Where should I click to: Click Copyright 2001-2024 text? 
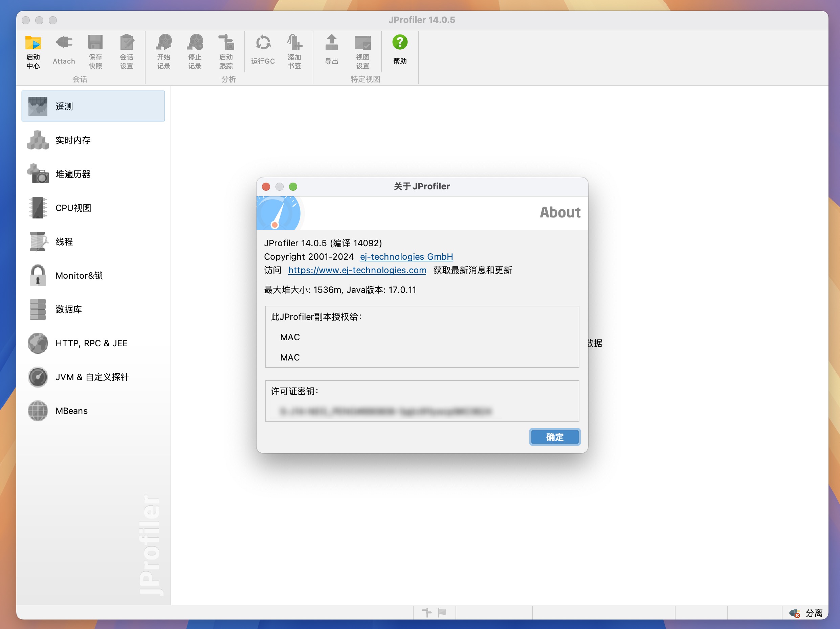(x=309, y=256)
